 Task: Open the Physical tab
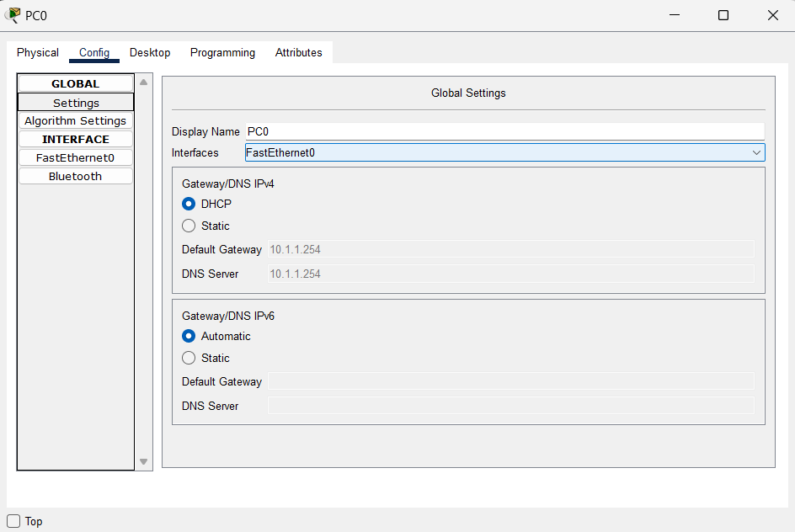click(x=38, y=53)
